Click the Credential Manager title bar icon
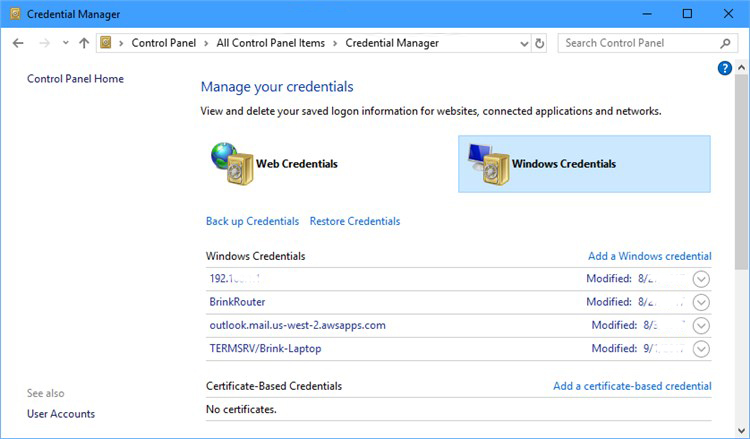The image size is (750, 439). pyautogui.click(x=16, y=14)
